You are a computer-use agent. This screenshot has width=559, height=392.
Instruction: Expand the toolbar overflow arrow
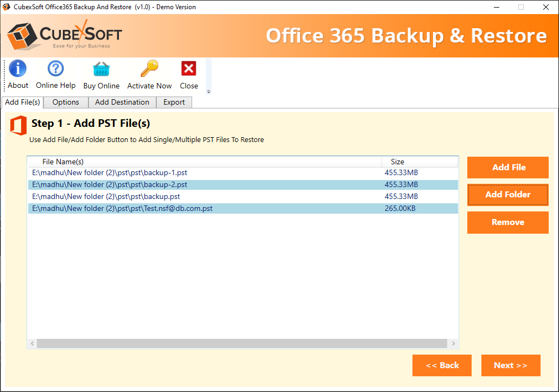click(x=208, y=92)
